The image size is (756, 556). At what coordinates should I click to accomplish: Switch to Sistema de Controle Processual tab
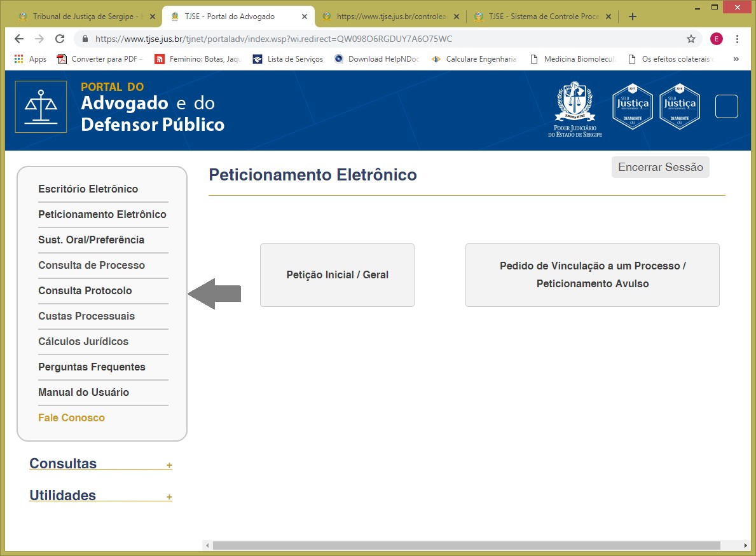[544, 17]
